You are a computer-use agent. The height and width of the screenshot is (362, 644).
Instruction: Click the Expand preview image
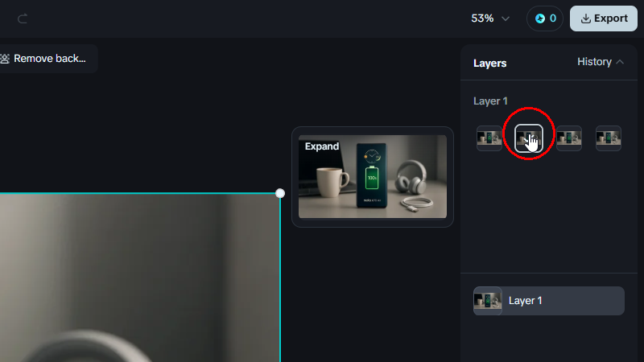click(373, 176)
